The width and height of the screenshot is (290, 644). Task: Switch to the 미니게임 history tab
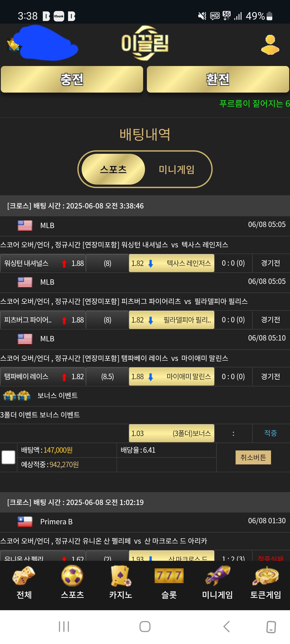(x=176, y=169)
